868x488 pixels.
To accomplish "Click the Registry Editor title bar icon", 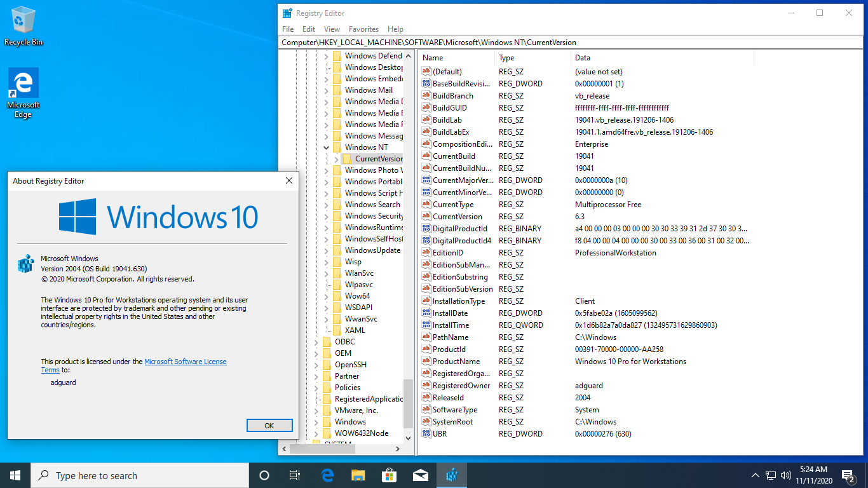I will (x=288, y=13).
